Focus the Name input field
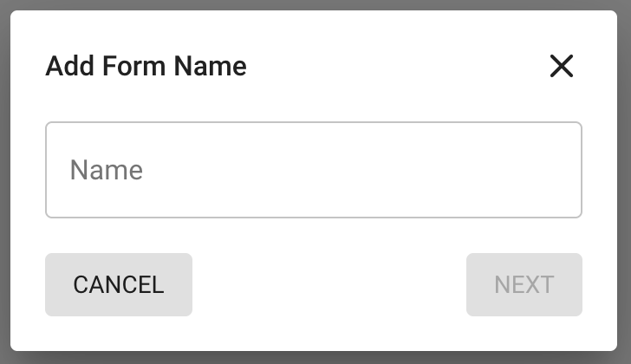 pyautogui.click(x=313, y=170)
